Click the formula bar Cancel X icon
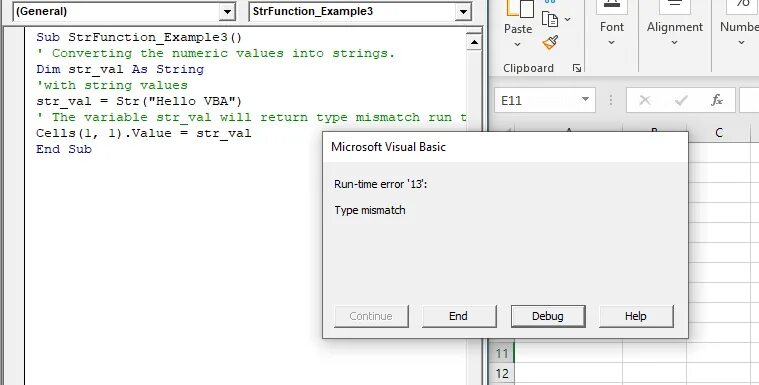 tap(645, 100)
